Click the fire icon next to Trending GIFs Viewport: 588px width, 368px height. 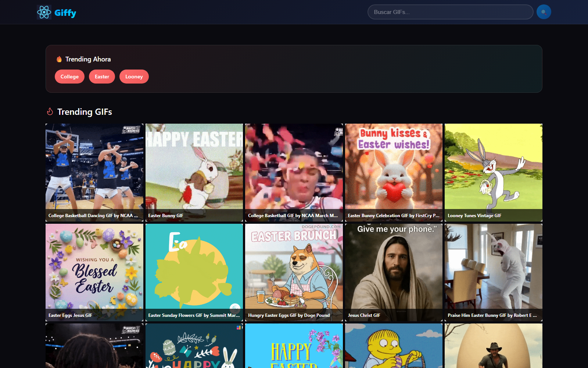(50, 112)
